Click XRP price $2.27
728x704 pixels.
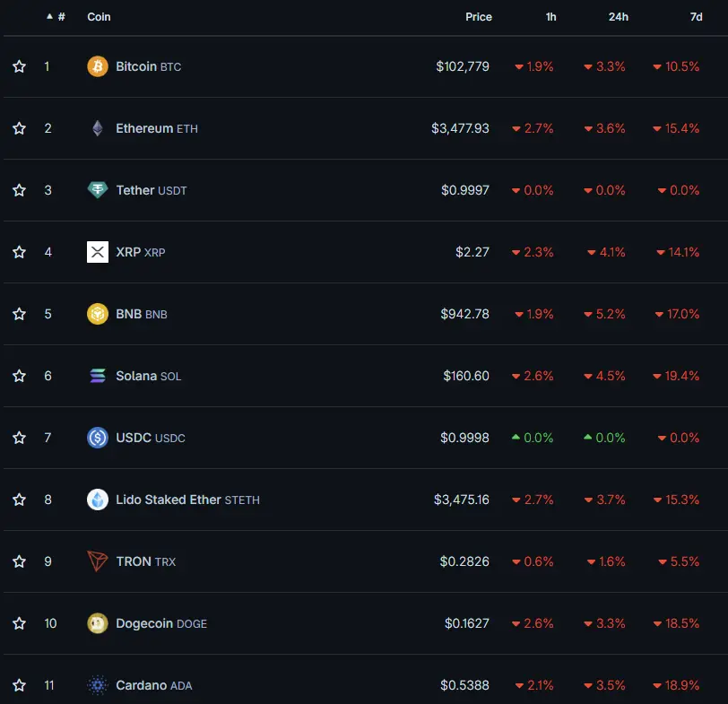(472, 252)
